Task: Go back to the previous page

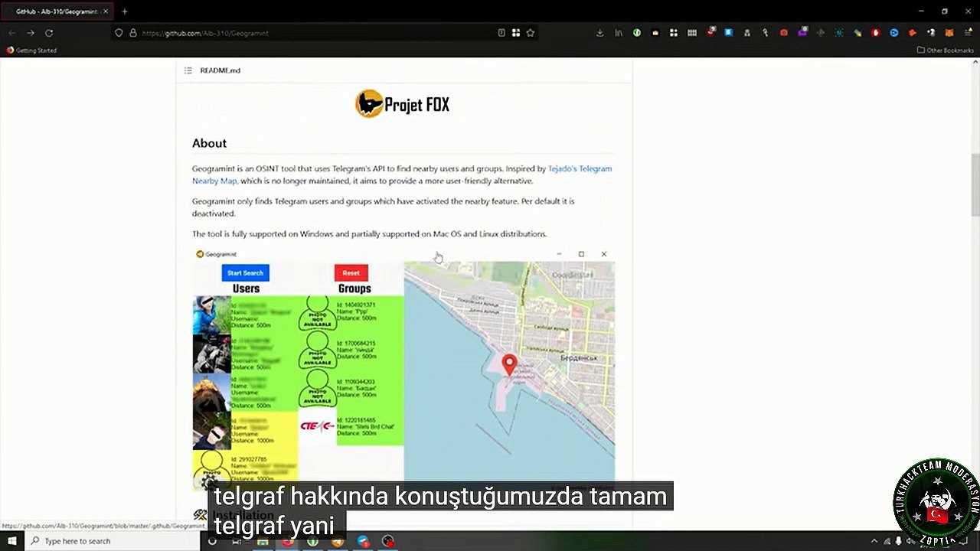Action: 12,33
